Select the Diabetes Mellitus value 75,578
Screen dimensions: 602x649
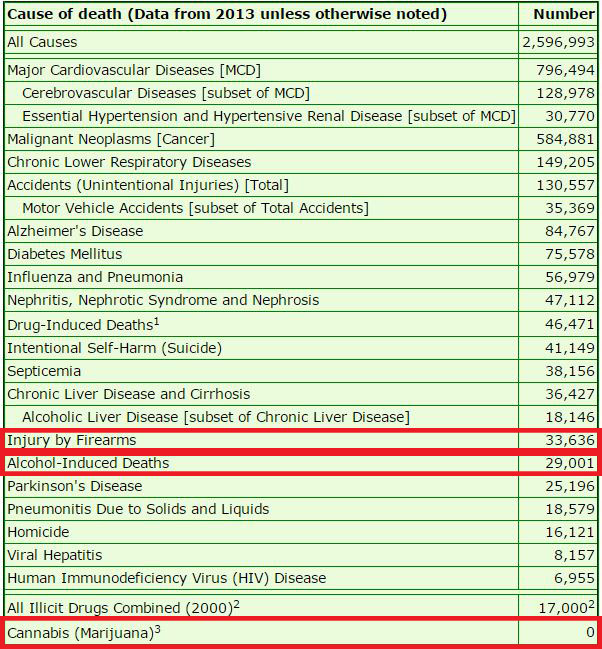coord(569,254)
